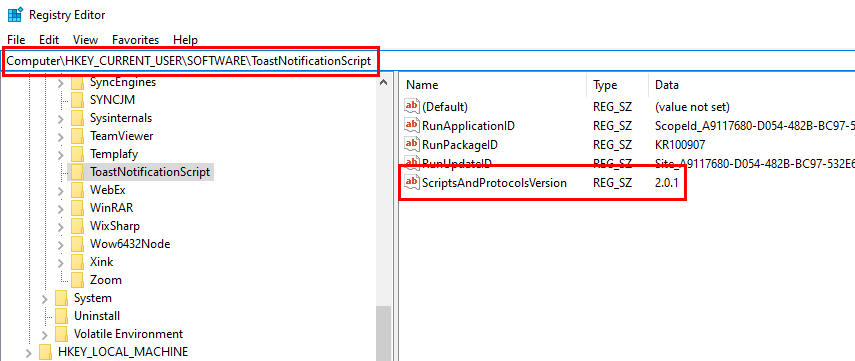The width and height of the screenshot is (855, 361).
Task: Open the Edit menu
Action: 49,40
